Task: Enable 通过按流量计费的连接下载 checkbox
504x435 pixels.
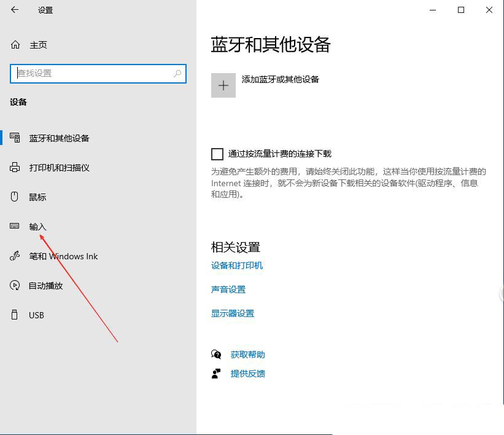Action: pyautogui.click(x=217, y=154)
